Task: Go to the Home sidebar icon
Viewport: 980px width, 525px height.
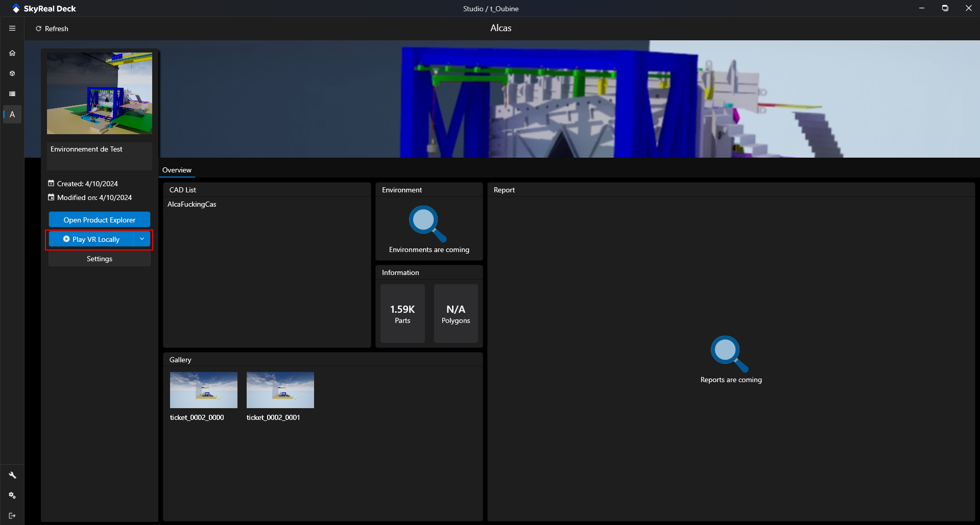Action: click(12, 53)
